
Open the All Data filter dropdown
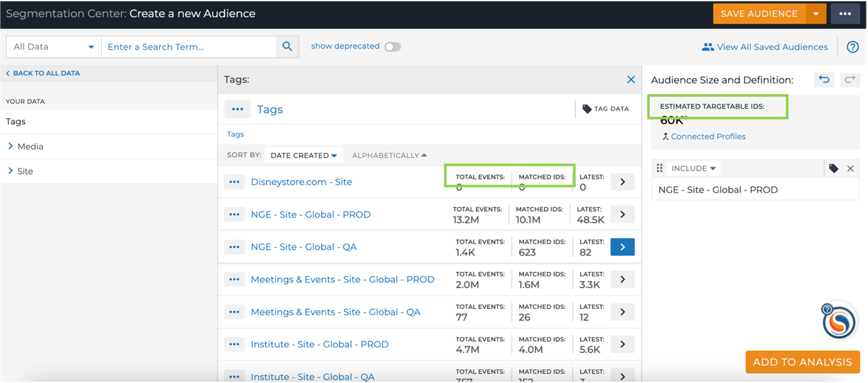pos(54,47)
